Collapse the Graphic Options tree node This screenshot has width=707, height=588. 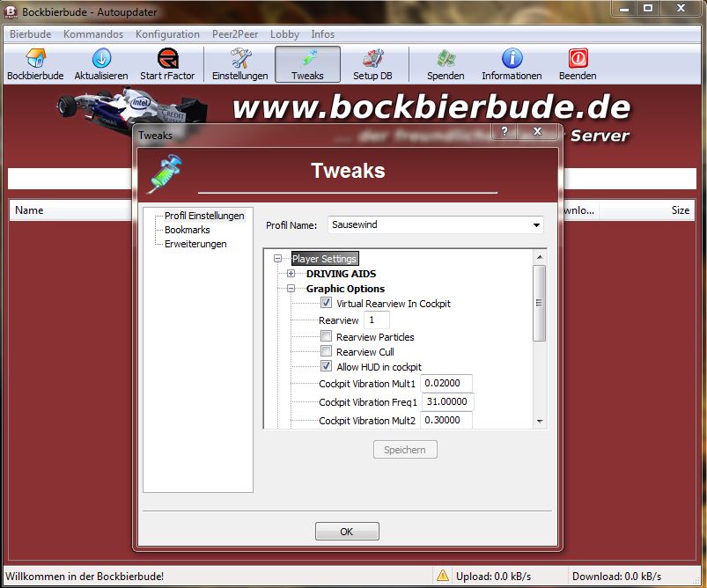click(291, 289)
